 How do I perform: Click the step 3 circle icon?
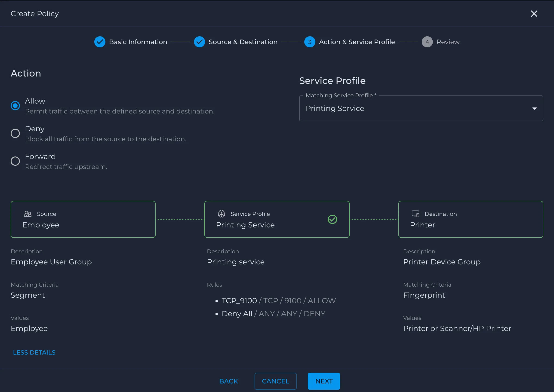310,42
